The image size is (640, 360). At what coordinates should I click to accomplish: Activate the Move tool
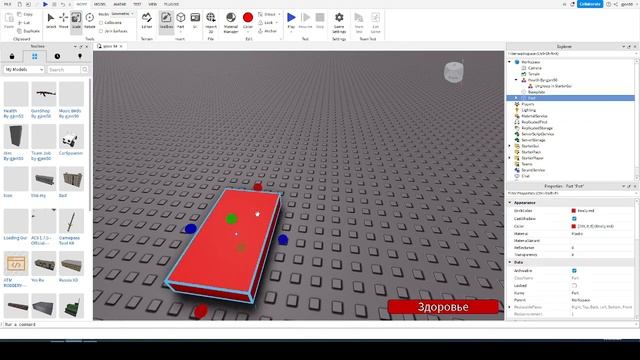pos(64,21)
